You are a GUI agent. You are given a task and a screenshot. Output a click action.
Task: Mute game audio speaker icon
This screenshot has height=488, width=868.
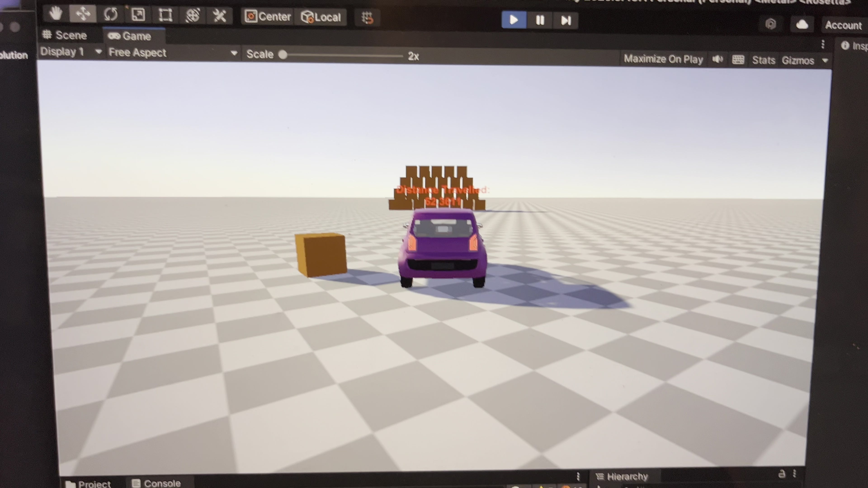tap(717, 60)
